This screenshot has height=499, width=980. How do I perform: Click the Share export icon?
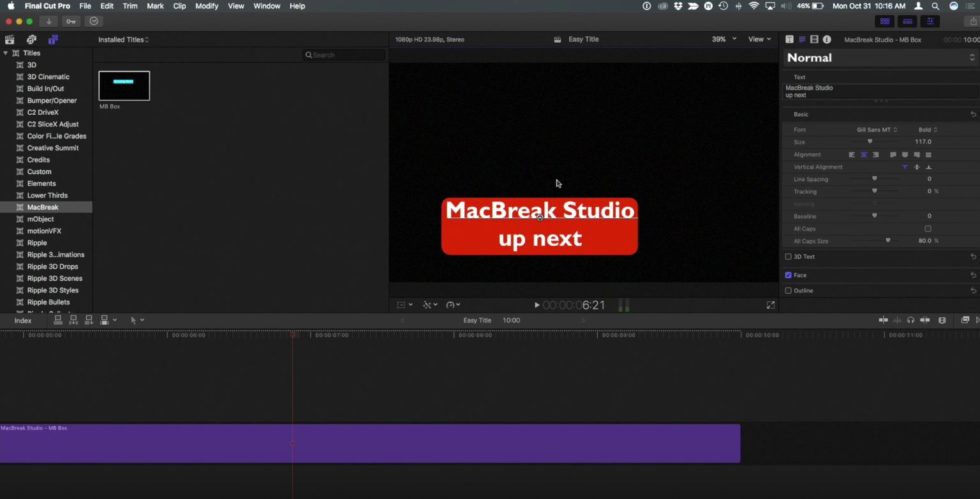coord(974,21)
